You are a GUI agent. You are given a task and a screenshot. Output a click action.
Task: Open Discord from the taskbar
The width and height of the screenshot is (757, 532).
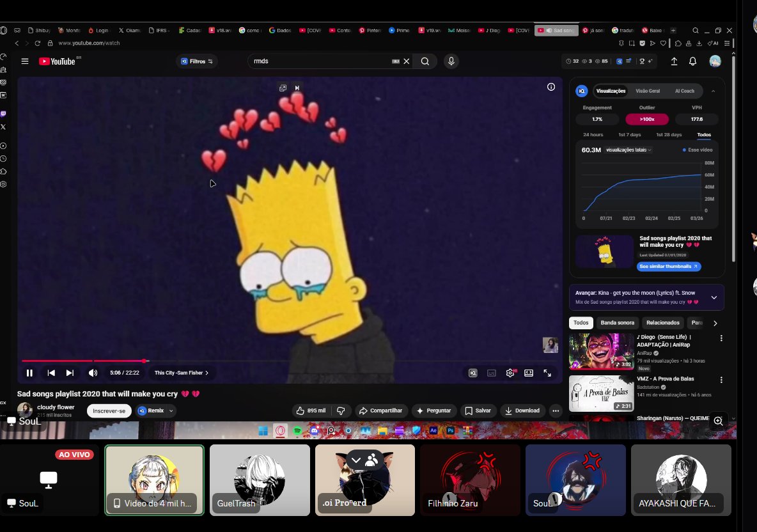315,430
